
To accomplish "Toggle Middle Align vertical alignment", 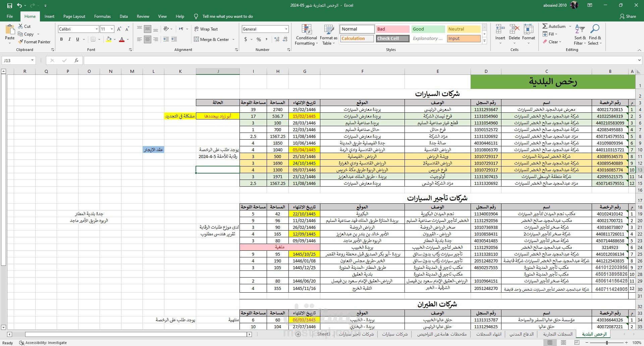I will 148,29.
